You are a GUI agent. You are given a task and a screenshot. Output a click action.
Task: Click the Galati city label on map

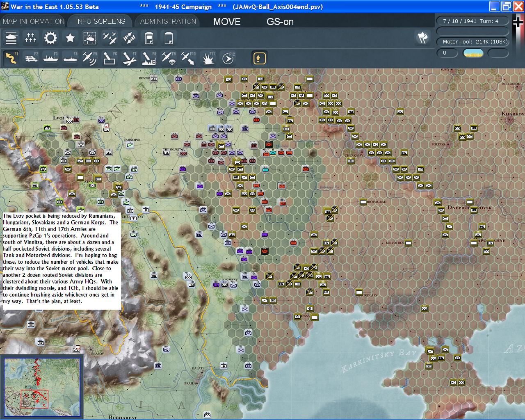[x=197, y=368]
